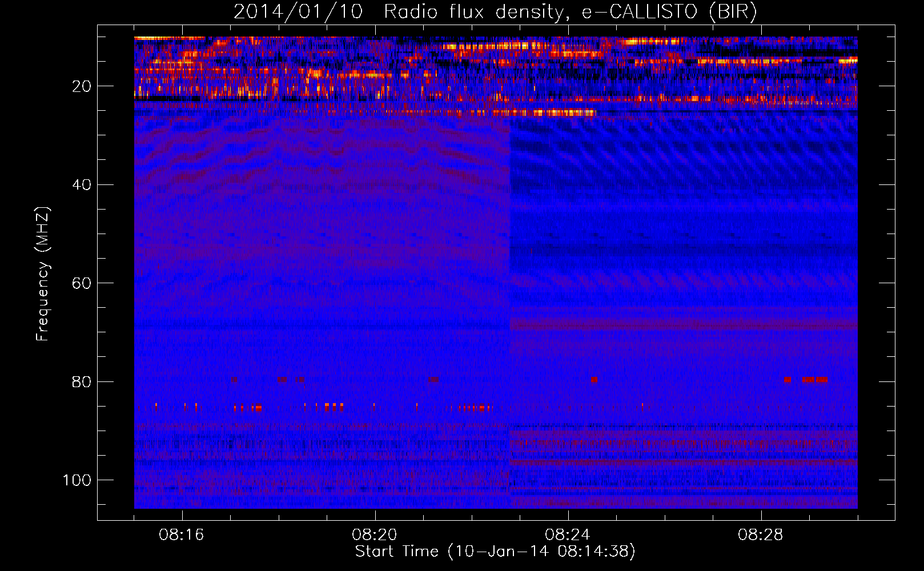Click the 08:16 time tick label
The height and width of the screenshot is (571, 924).
(x=182, y=535)
